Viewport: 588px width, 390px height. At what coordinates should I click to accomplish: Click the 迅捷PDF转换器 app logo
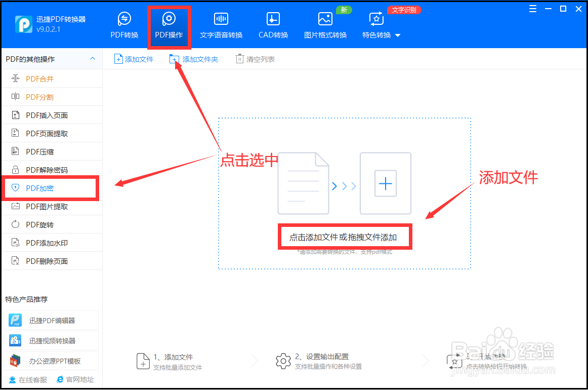coord(24,24)
